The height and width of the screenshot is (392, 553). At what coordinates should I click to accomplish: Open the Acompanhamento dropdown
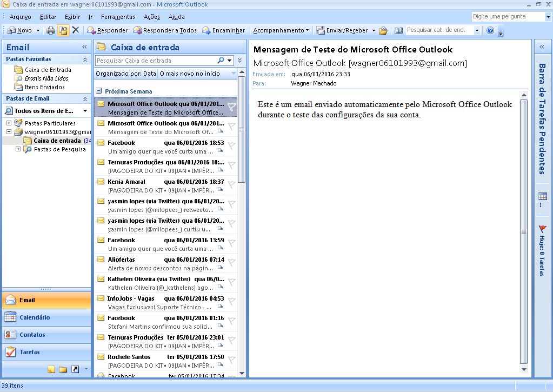click(x=281, y=30)
